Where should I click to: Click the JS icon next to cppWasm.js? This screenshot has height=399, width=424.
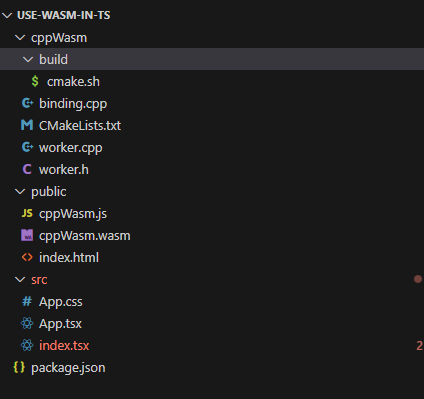[27, 213]
